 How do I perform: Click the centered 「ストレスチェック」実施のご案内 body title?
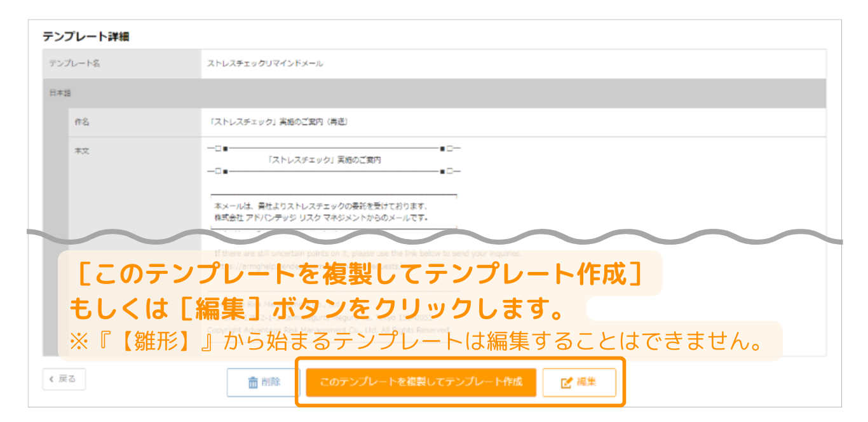325,160
